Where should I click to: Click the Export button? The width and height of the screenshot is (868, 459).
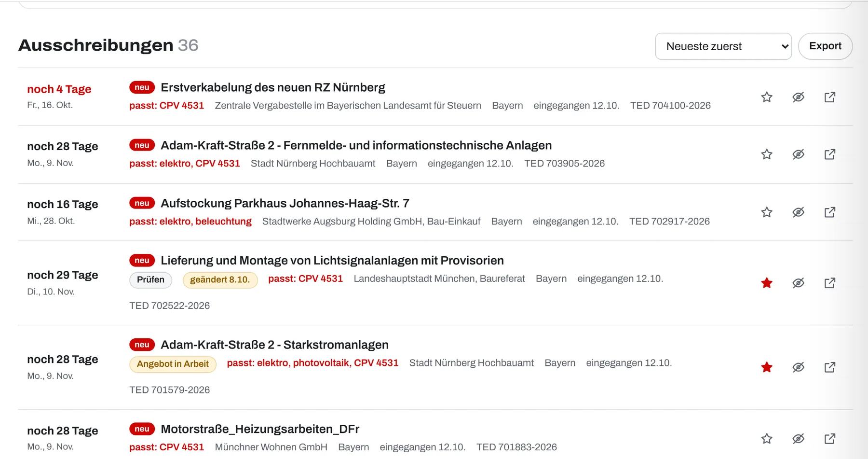click(825, 46)
